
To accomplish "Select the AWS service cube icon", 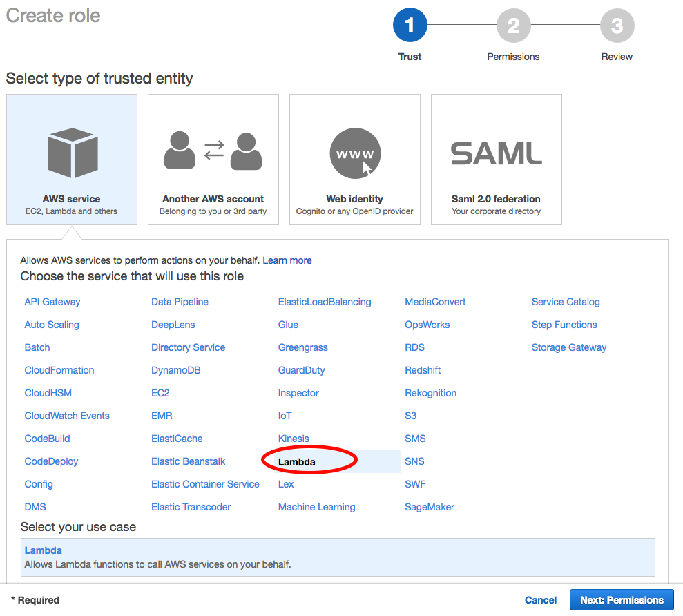I will 73,153.
